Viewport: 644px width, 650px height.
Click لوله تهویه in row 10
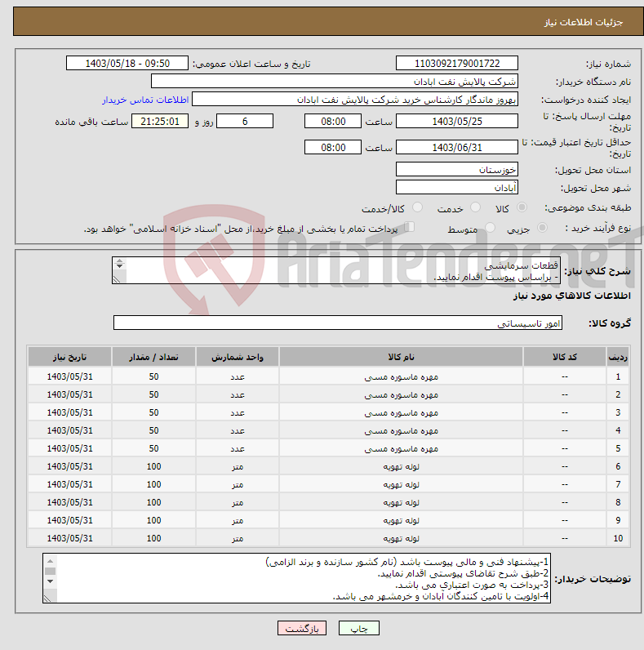coord(401,538)
